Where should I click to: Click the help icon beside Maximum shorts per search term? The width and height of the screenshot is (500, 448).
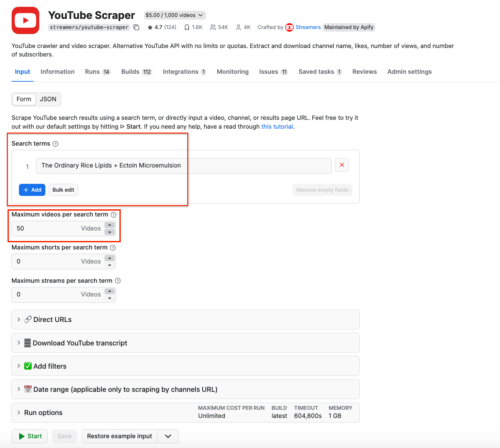pyautogui.click(x=113, y=248)
